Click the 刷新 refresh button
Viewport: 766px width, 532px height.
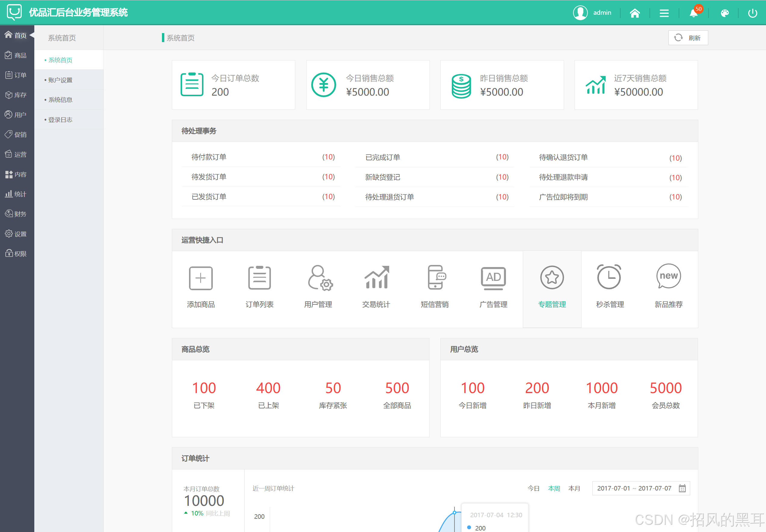(688, 38)
